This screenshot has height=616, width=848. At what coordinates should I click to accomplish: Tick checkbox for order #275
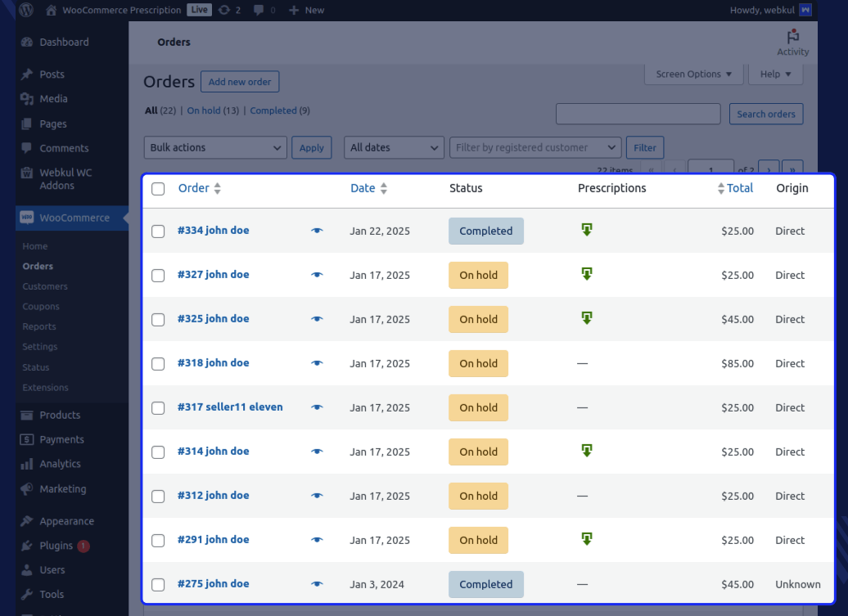tap(158, 585)
